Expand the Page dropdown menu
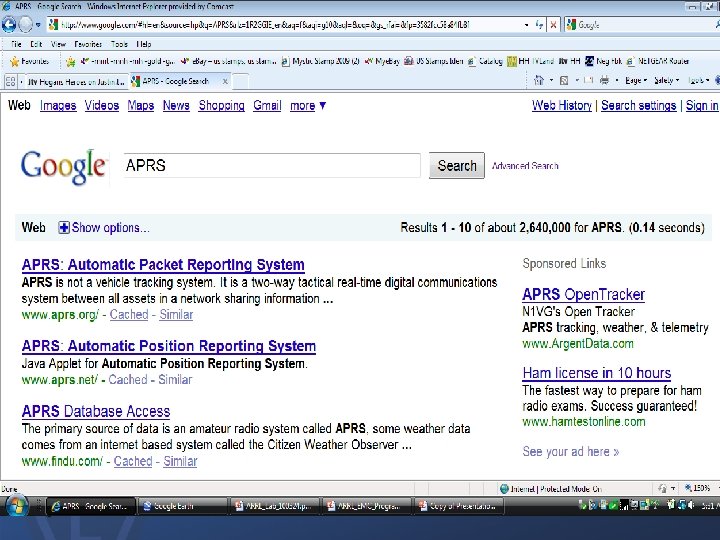The image size is (720, 540). coord(636,80)
